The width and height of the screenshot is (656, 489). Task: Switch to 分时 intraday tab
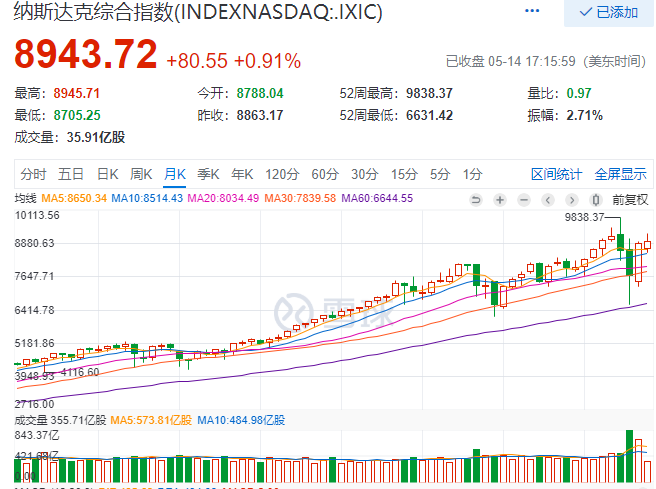(33, 173)
